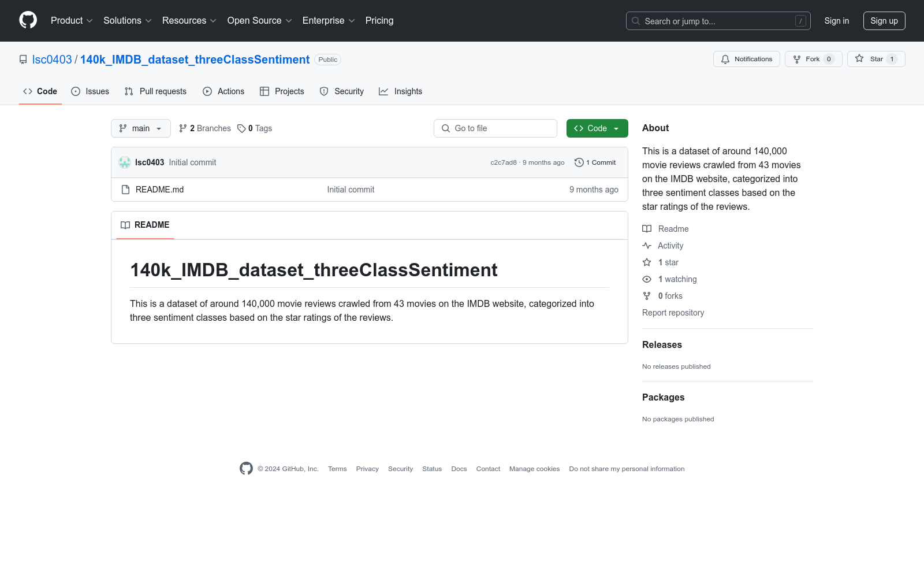This screenshot has width=924, height=578.
Task: Open the README.md file
Action: coord(159,190)
